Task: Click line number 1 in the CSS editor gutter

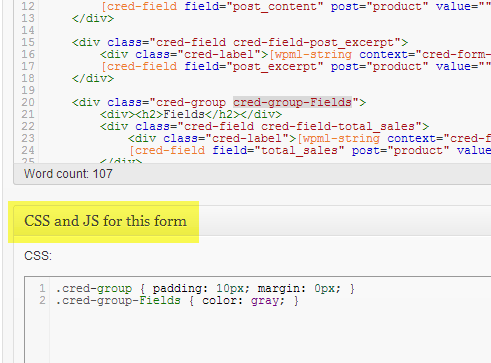Action: (42, 288)
